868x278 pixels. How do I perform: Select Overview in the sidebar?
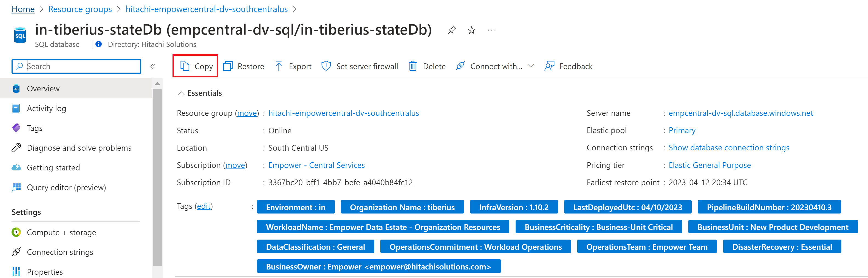[76, 88]
